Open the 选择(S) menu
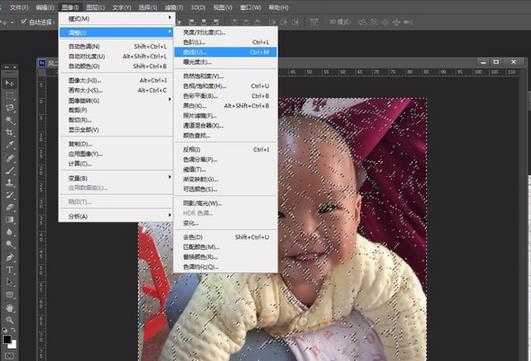 click(x=148, y=7)
